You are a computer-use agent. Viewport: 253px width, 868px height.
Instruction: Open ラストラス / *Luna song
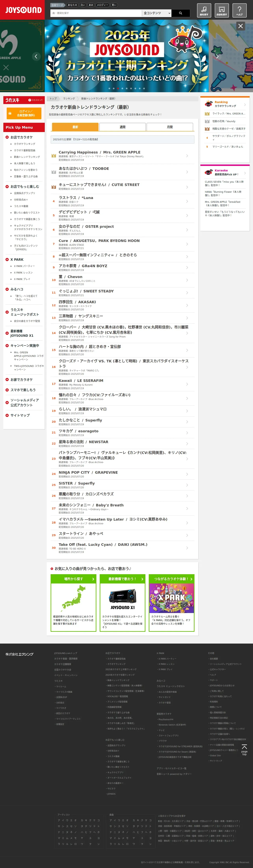(76, 198)
